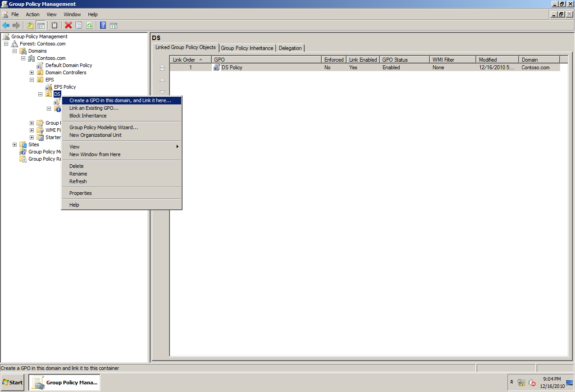Navigate back using the Back arrow icon
This screenshot has height=392, width=575.
coord(6,25)
